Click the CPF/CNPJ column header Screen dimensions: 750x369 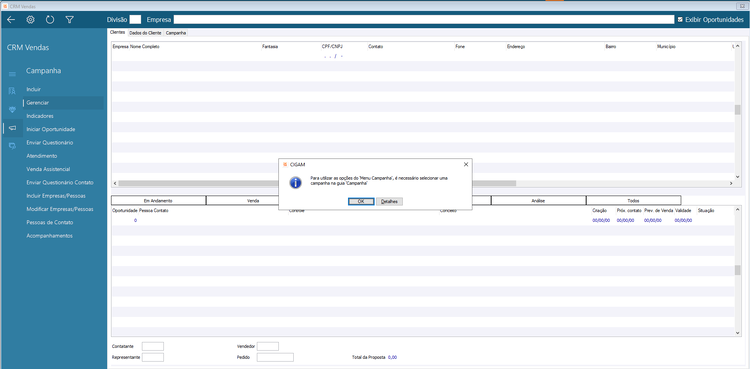(x=332, y=47)
